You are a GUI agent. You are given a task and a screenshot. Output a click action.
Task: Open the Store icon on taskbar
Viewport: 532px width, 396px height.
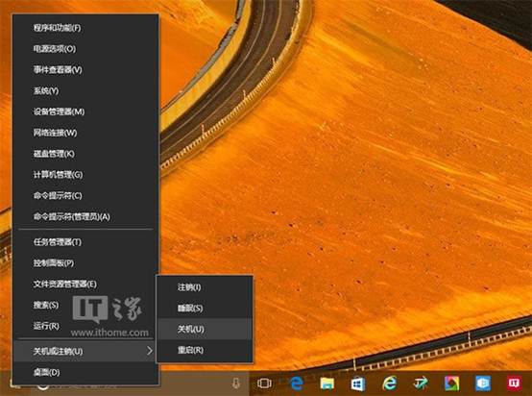click(357, 384)
